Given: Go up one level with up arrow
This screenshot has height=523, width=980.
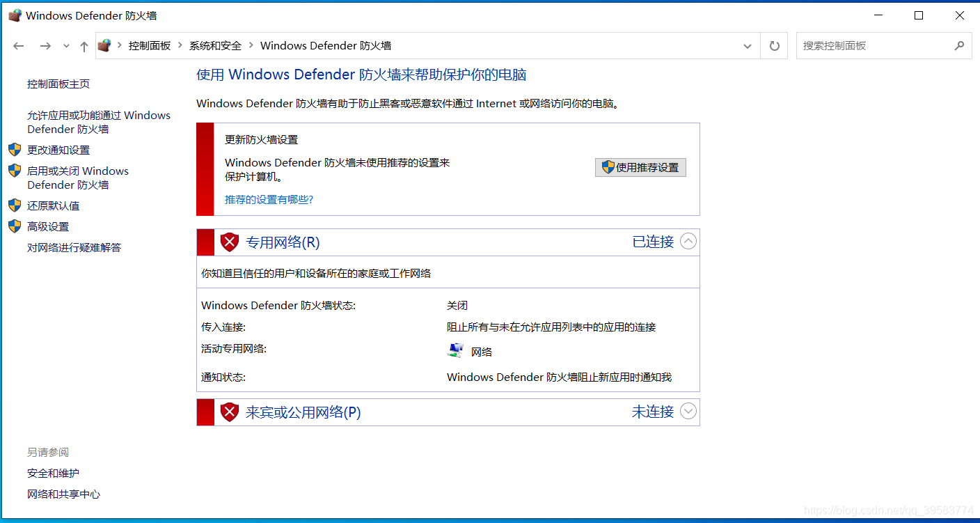Looking at the screenshot, I should 84,46.
